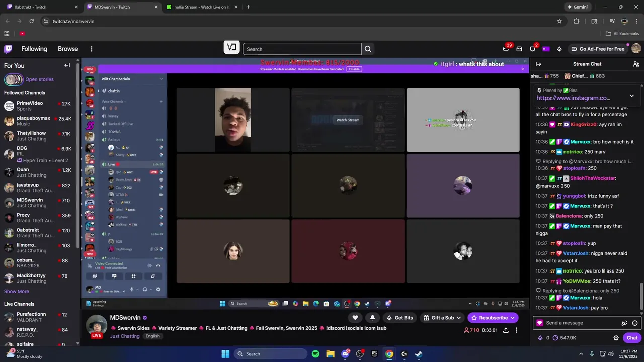Open Discord from the taskbar
The height and width of the screenshot is (362, 644).
pyautogui.click(x=345, y=354)
